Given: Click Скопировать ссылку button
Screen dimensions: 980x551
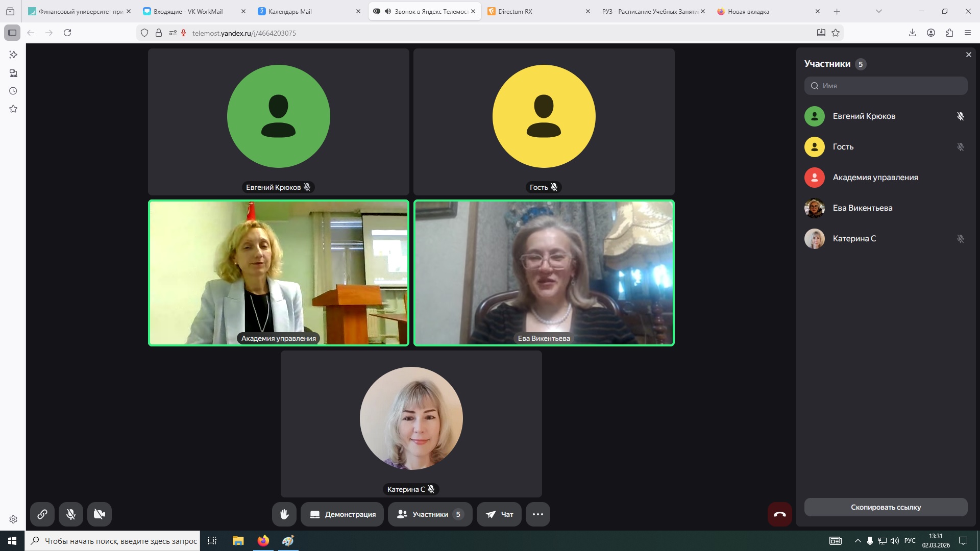Looking at the screenshot, I should [886, 507].
